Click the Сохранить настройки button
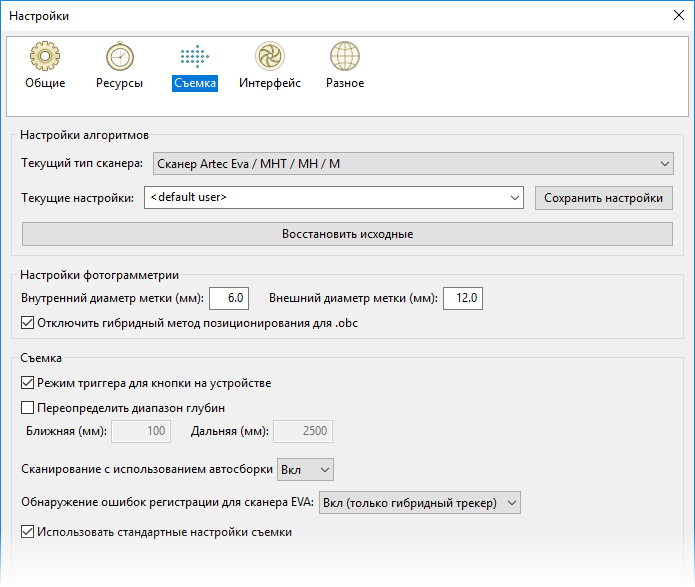The width and height of the screenshot is (695, 587). (x=603, y=198)
